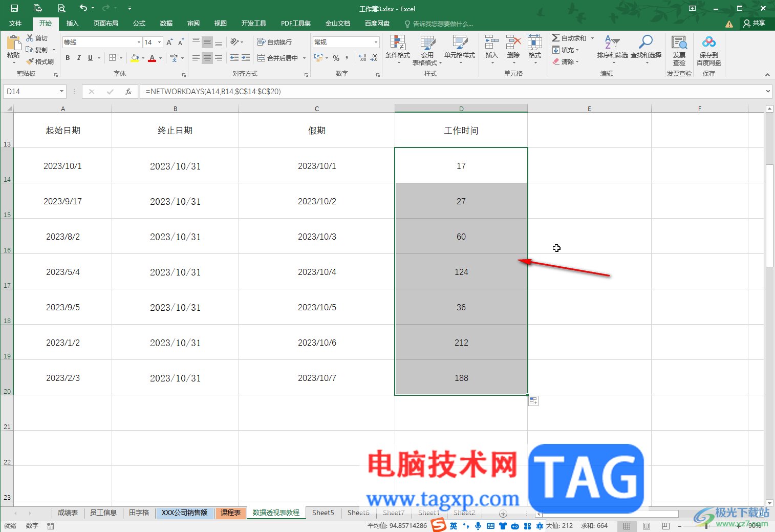The height and width of the screenshot is (532, 775).
Task: Open the font name dropdown
Action: 139,42
